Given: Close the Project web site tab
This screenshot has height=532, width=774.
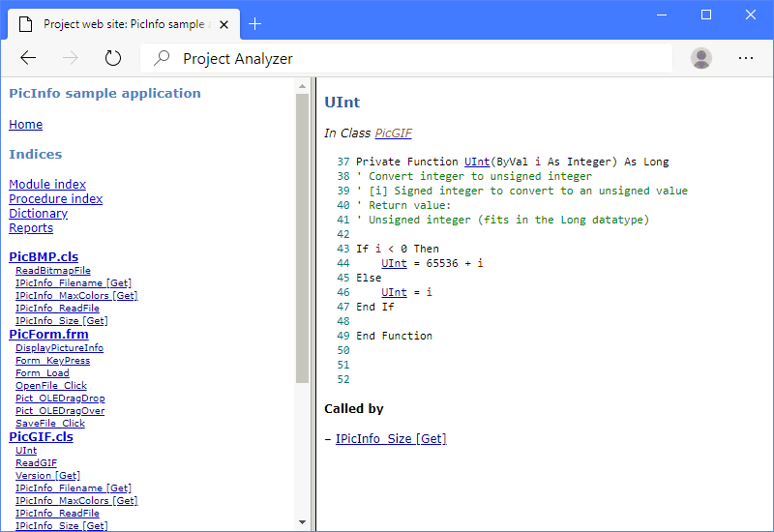Looking at the screenshot, I should tap(223, 23).
